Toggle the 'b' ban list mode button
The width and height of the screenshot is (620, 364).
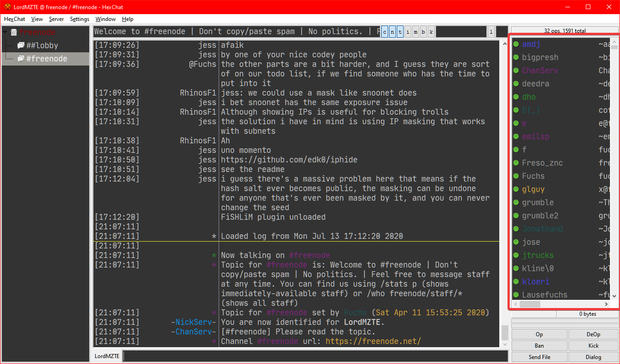(x=423, y=32)
